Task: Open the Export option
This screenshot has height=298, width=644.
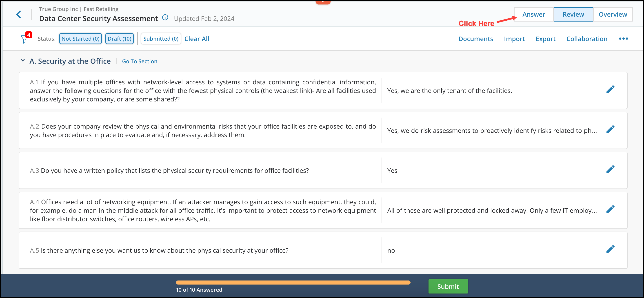Action: click(545, 39)
